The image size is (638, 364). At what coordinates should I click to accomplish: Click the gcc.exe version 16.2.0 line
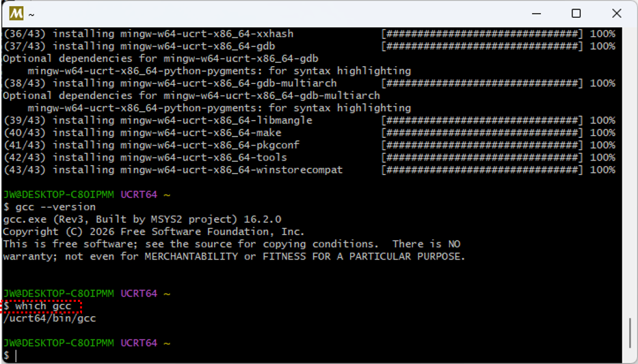click(142, 219)
